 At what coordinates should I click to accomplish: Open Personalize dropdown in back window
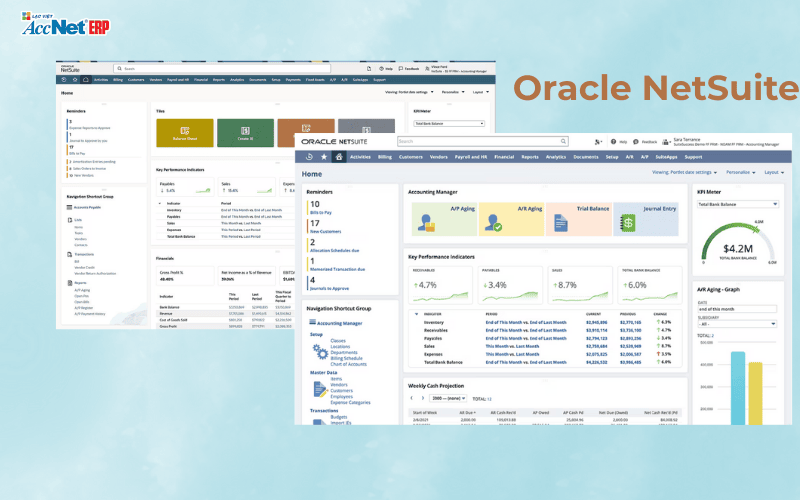coord(453,92)
